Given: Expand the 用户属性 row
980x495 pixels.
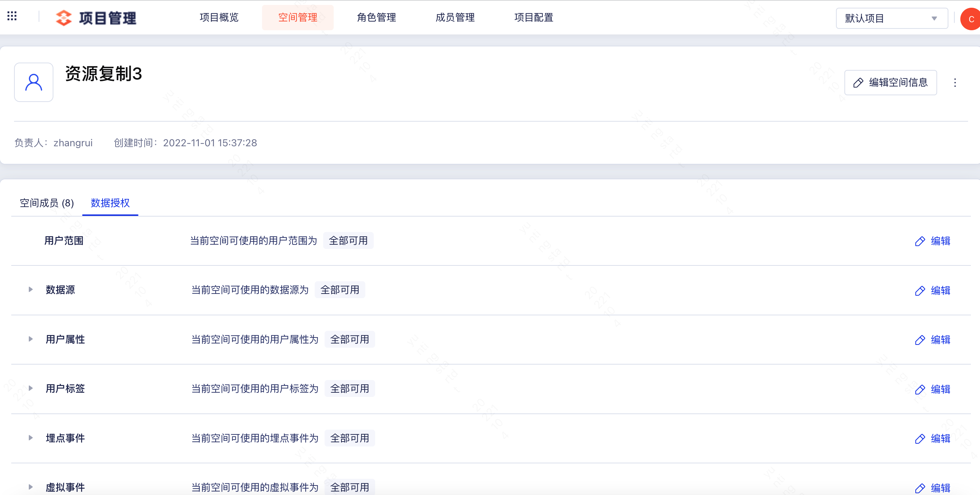Looking at the screenshot, I should (x=31, y=339).
